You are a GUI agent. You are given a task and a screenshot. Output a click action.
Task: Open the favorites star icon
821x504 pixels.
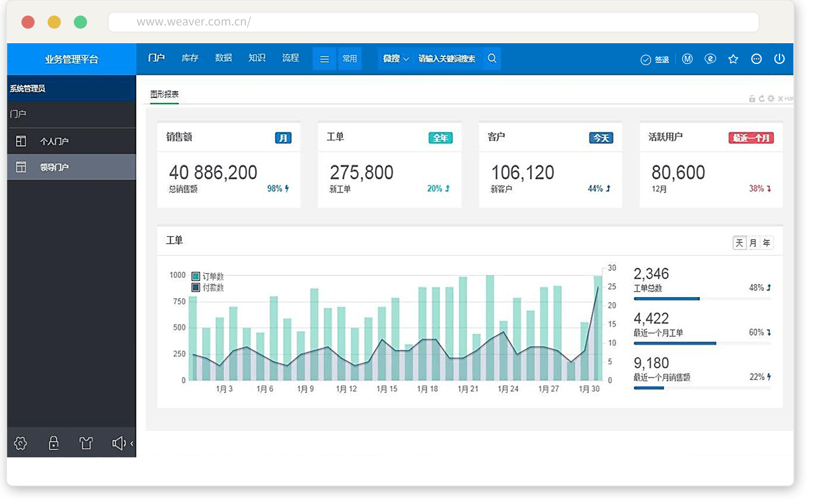click(x=733, y=59)
